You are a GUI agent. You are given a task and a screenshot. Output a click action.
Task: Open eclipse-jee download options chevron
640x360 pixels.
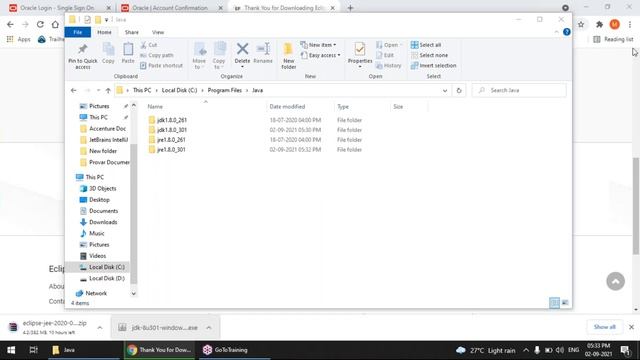tap(100, 327)
